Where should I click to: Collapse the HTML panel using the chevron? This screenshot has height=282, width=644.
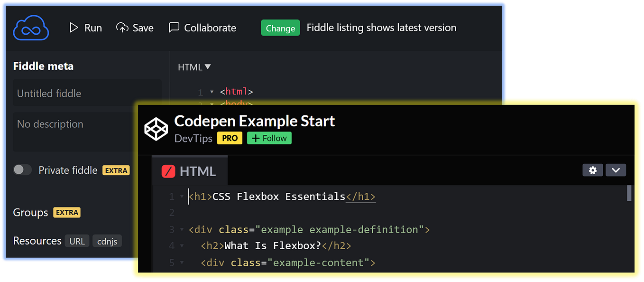click(x=616, y=169)
